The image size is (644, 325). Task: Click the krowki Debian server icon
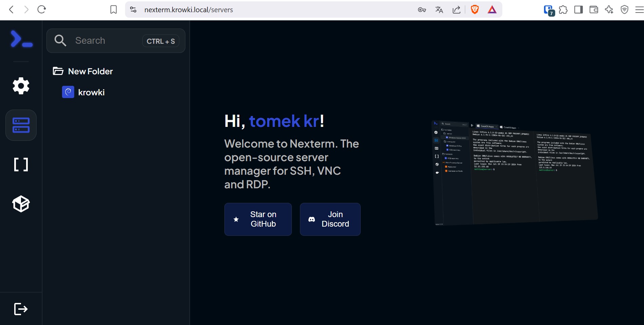[x=68, y=92]
